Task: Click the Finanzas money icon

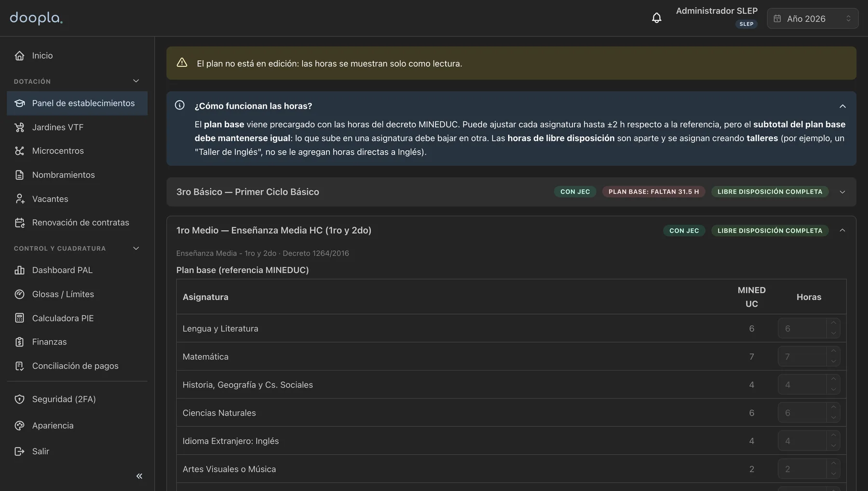Action: click(x=19, y=342)
